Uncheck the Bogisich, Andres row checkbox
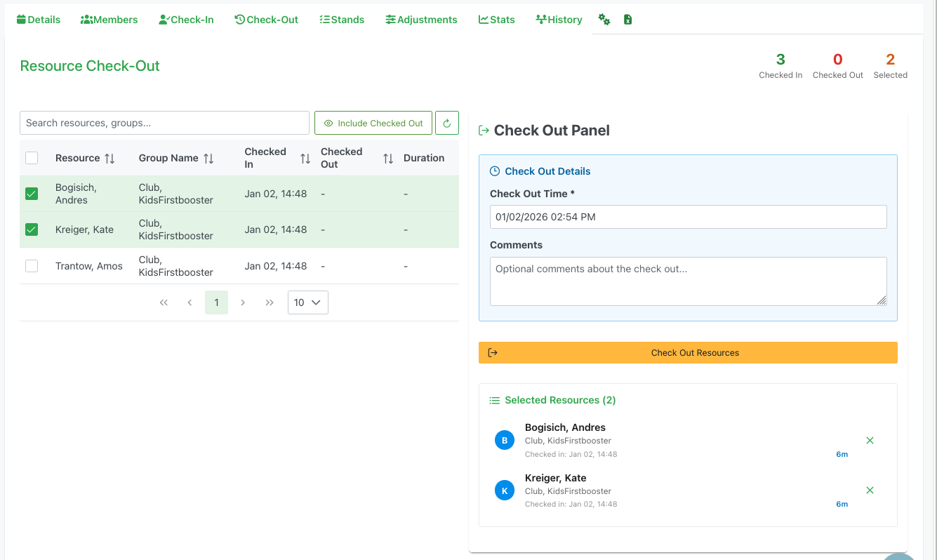 click(x=32, y=194)
